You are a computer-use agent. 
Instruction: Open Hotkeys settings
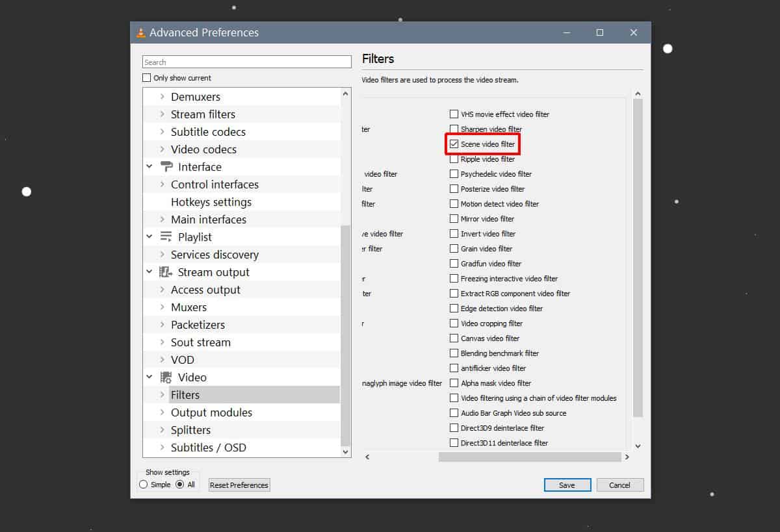click(211, 201)
